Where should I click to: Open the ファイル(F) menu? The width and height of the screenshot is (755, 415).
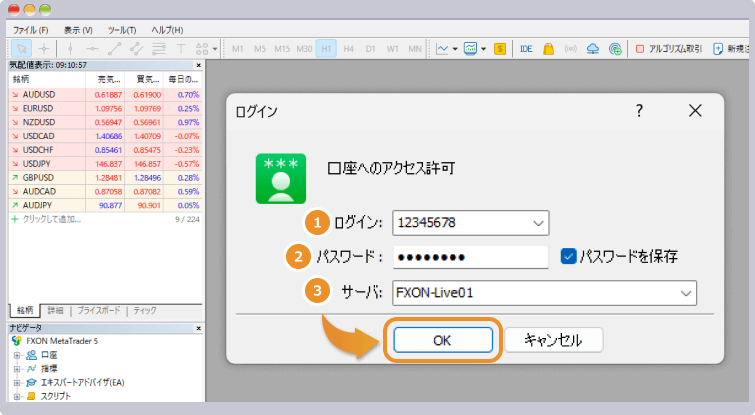pos(30,30)
